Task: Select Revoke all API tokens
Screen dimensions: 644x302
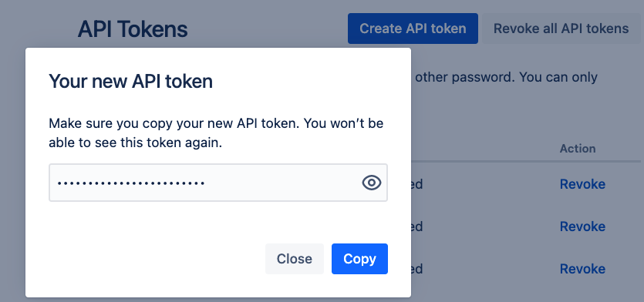Action: 561,29
